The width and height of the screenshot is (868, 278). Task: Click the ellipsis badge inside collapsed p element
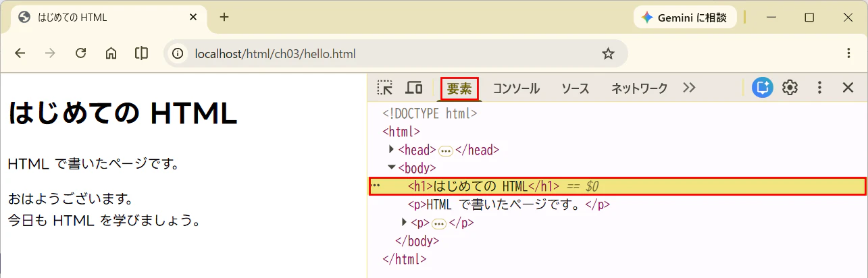coord(439,223)
